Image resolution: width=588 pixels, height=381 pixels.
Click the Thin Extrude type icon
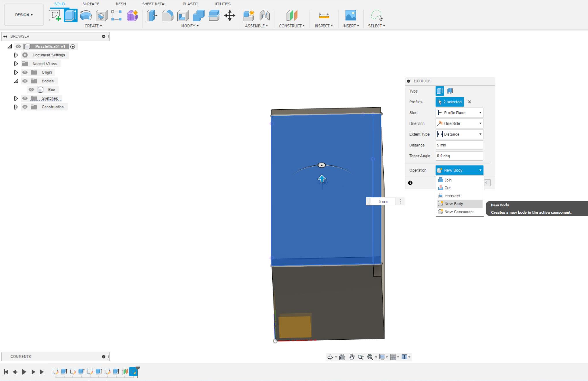(450, 91)
